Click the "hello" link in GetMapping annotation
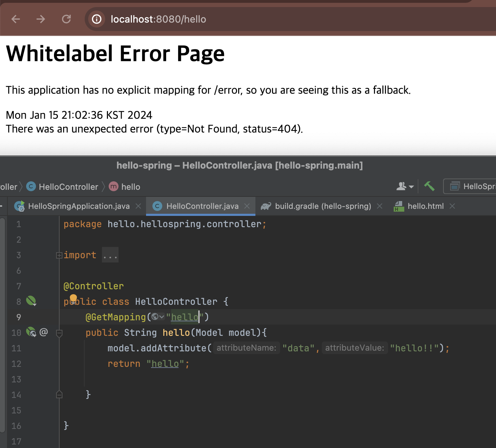The image size is (496, 448). coord(185,317)
